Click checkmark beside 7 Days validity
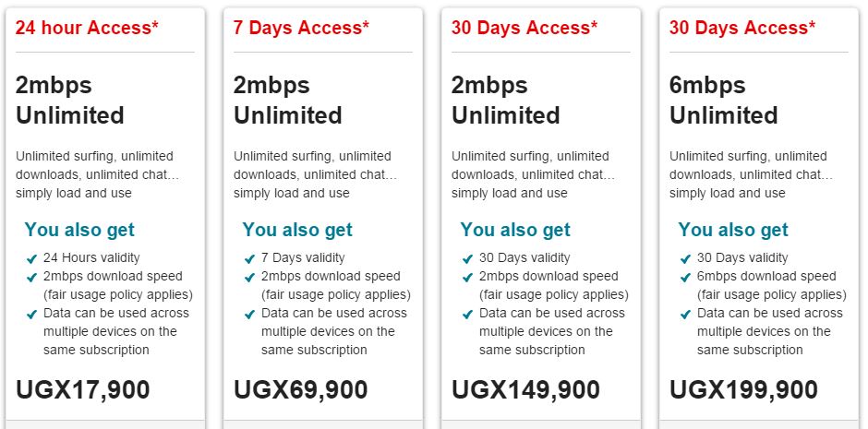 (249, 258)
